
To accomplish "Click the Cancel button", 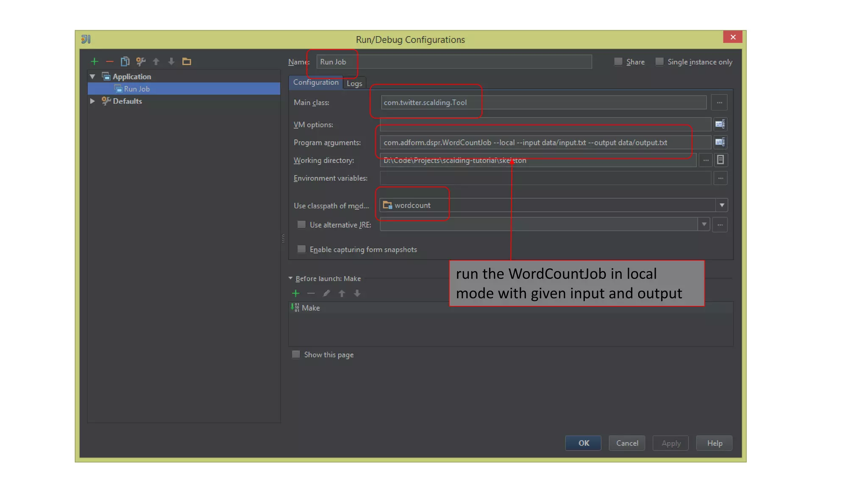I will click(627, 443).
